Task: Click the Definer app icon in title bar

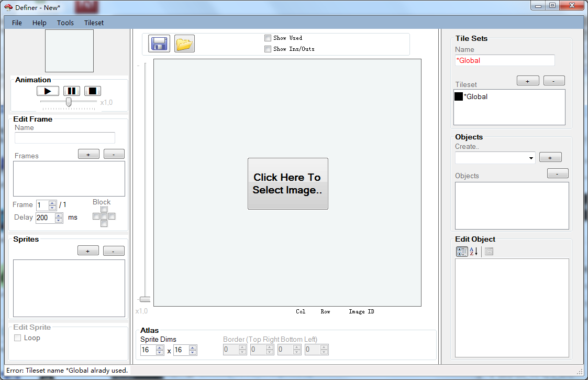Action: click(8, 7)
